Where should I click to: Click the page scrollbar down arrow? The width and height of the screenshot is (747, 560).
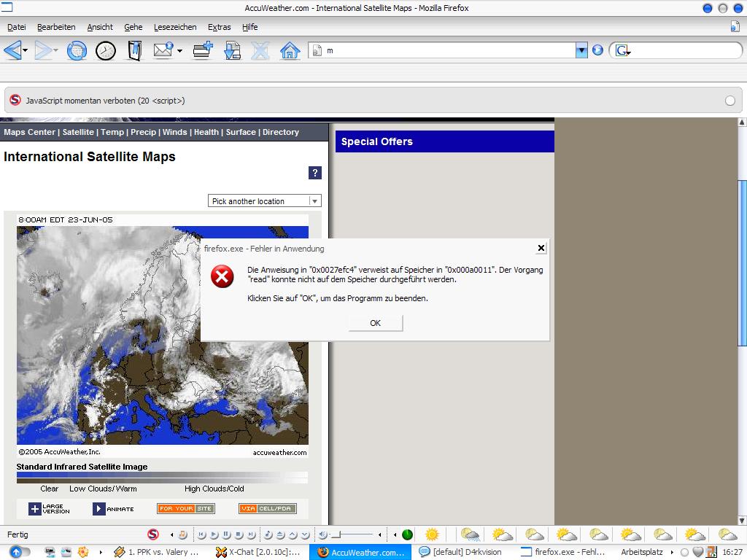[742, 521]
